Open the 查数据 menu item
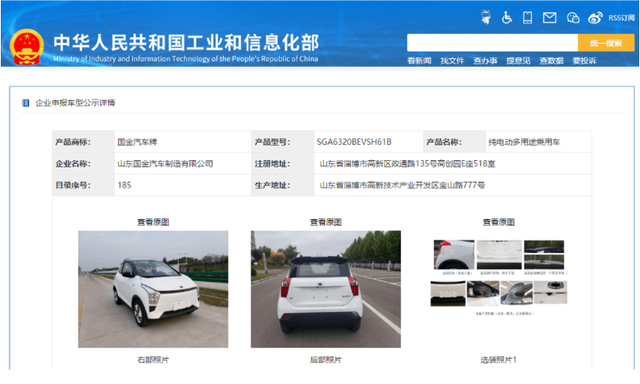The height and width of the screenshot is (384, 640). pos(551,61)
